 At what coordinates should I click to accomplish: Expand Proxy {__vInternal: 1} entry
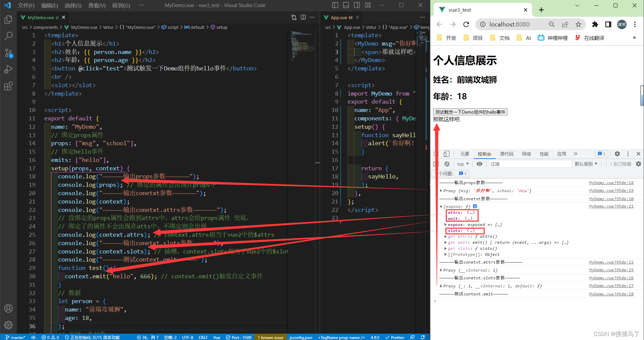tap(441, 270)
